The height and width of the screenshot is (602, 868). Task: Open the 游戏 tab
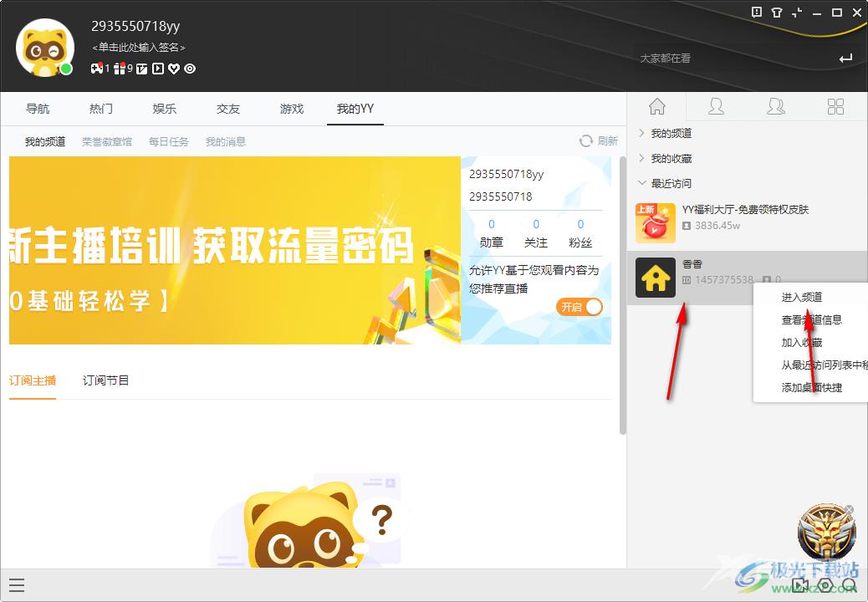(x=292, y=109)
